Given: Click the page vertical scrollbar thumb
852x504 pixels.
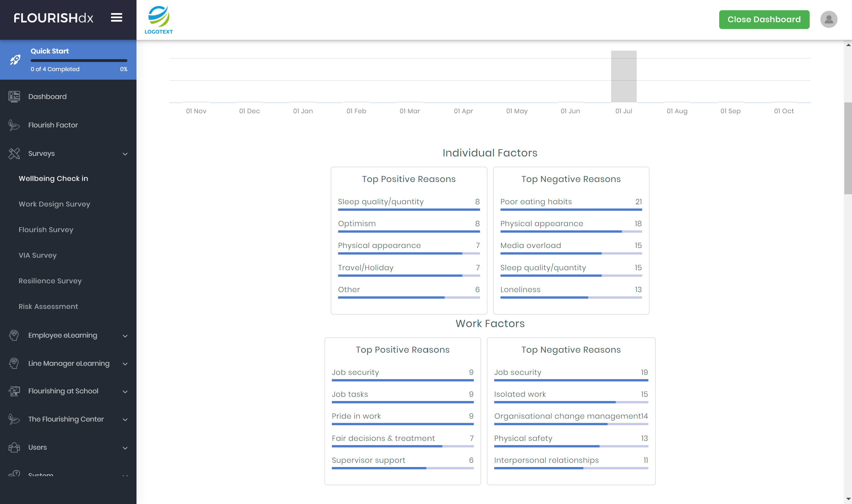Looking at the screenshot, I should point(847,148).
